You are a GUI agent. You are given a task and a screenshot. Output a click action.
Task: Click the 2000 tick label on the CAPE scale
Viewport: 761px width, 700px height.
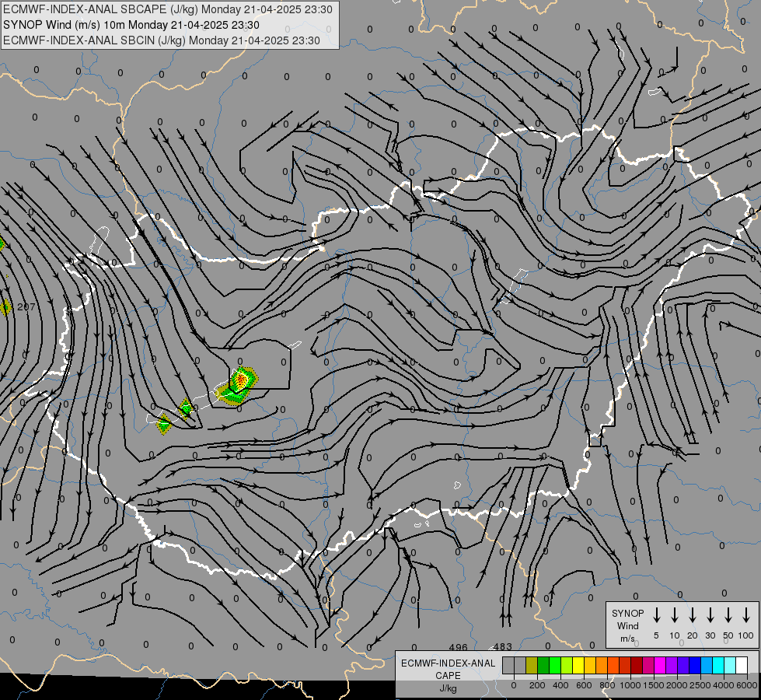click(676, 685)
